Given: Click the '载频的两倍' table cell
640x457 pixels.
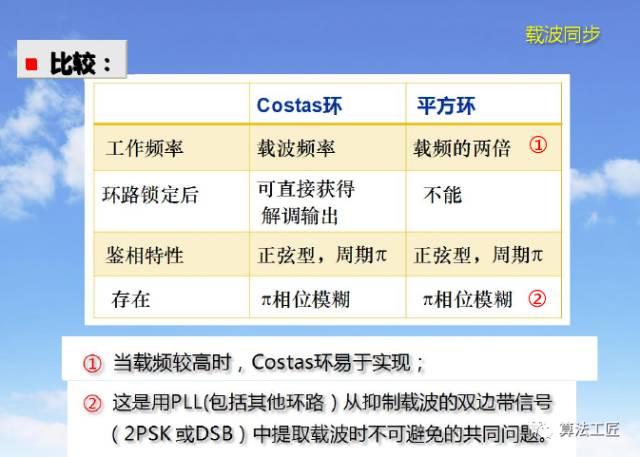Looking at the screenshot, I should [462, 148].
